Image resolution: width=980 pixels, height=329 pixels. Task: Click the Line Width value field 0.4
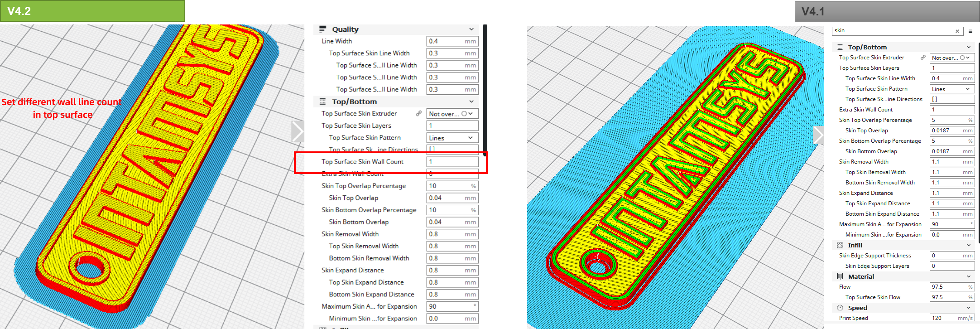[452, 41]
